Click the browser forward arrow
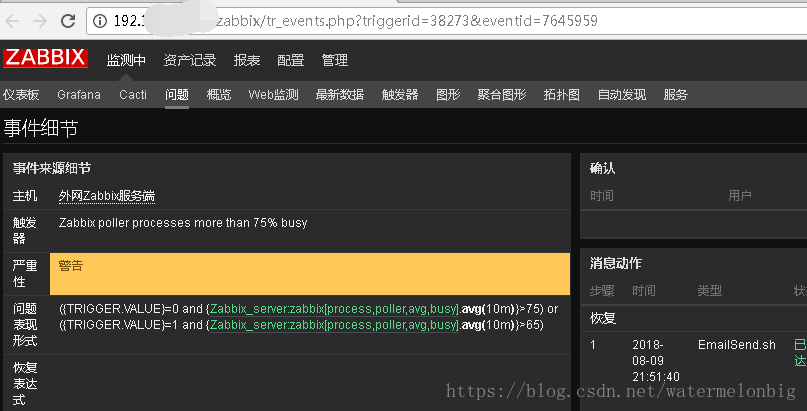 (x=40, y=20)
